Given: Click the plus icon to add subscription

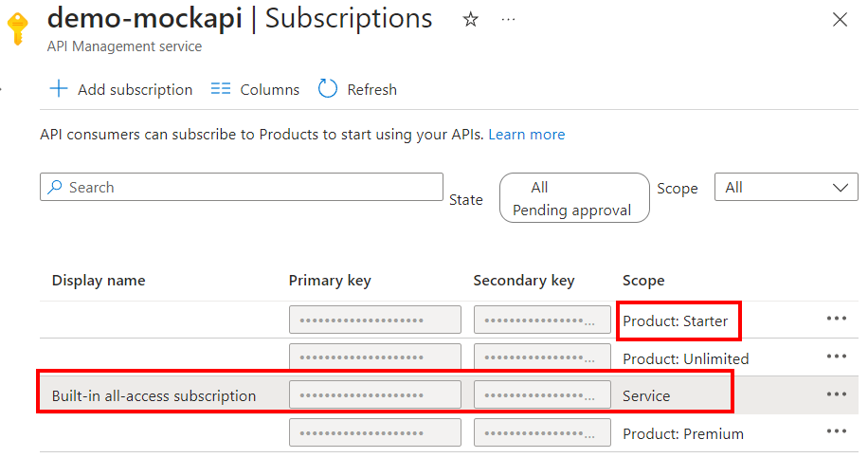Looking at the screenshot, I should (59, 89).
